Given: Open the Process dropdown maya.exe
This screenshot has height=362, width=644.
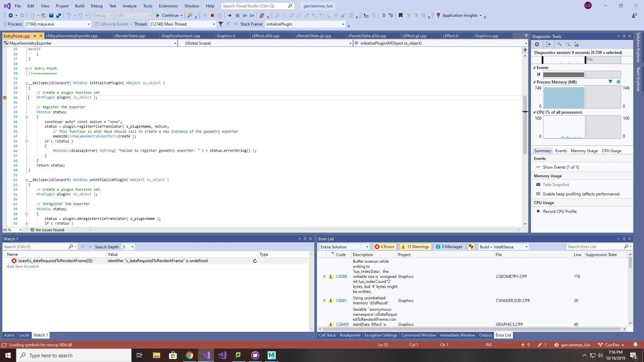Looking at the screenshot, I should pyautogui.click(x=89, y=24).
